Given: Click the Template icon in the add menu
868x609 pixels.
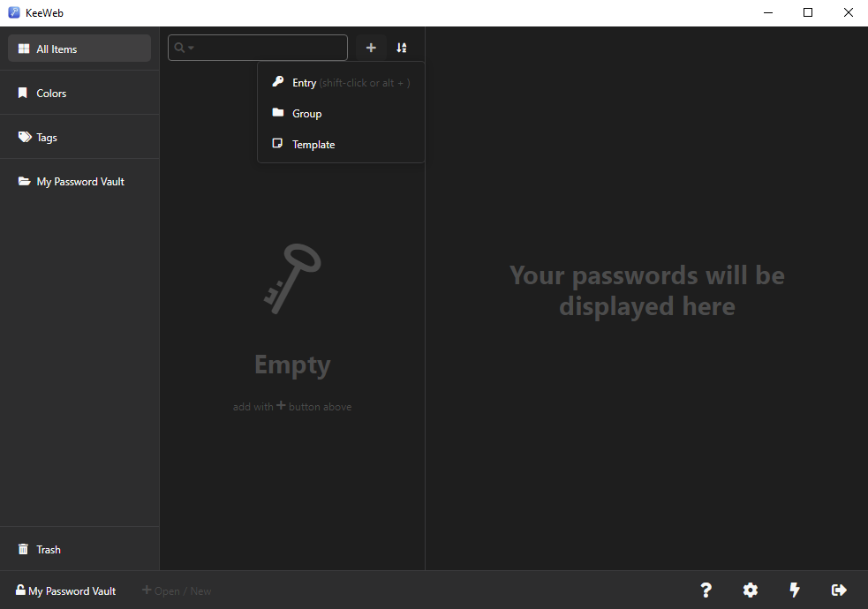Looking at the screenshot, I should pyautogui.click(x=278, y=144).
